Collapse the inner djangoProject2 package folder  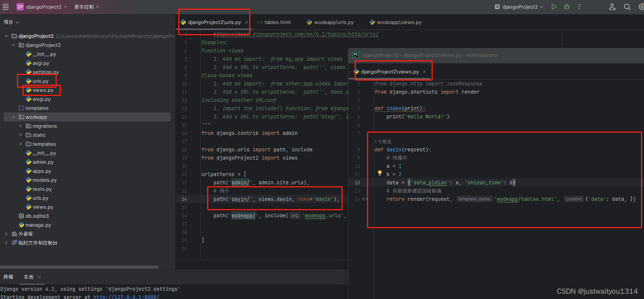pyautogui.click(x=14, y=45)
